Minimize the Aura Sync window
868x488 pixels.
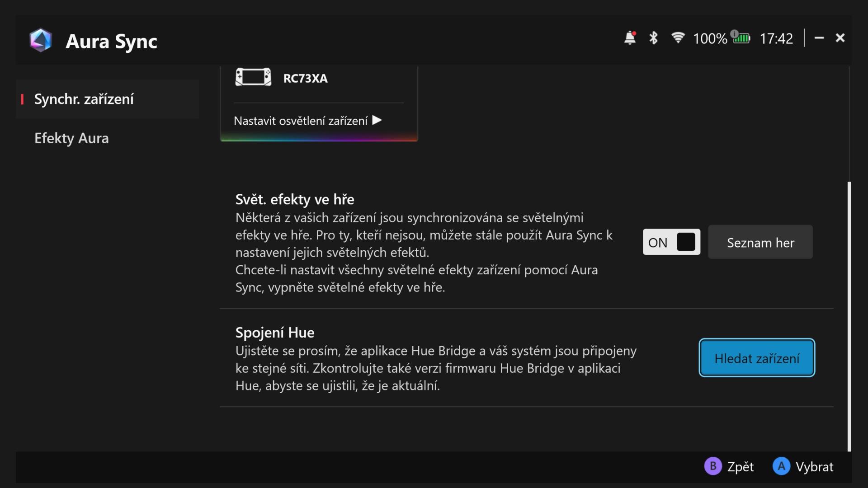[x=819, y=38]
